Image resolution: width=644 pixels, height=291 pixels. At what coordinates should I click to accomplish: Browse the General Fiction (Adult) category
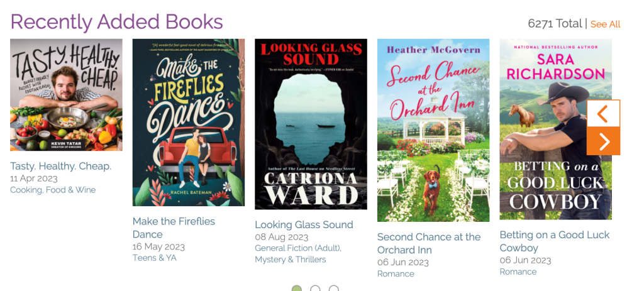coord(297,248)
